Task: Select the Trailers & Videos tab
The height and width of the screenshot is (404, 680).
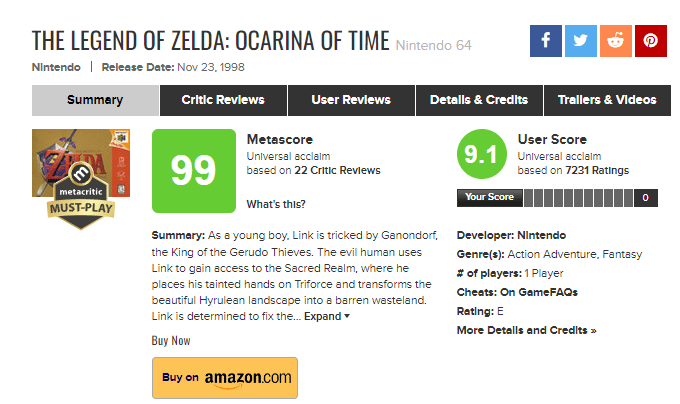Action: click(x=607, y=100)
